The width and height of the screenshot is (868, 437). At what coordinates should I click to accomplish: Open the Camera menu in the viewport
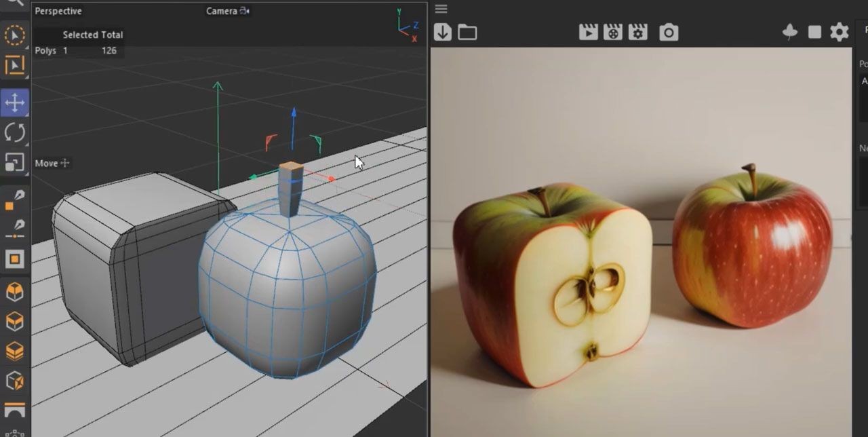coord(222,11)
